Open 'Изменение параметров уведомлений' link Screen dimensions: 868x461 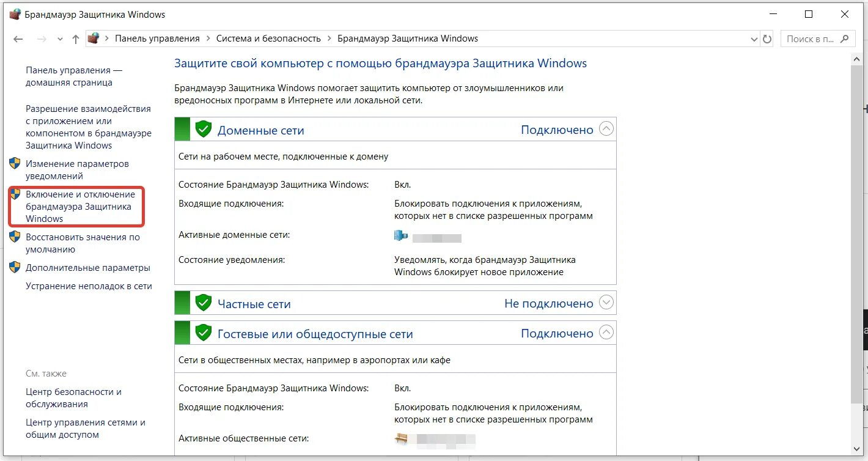(77, 170)
